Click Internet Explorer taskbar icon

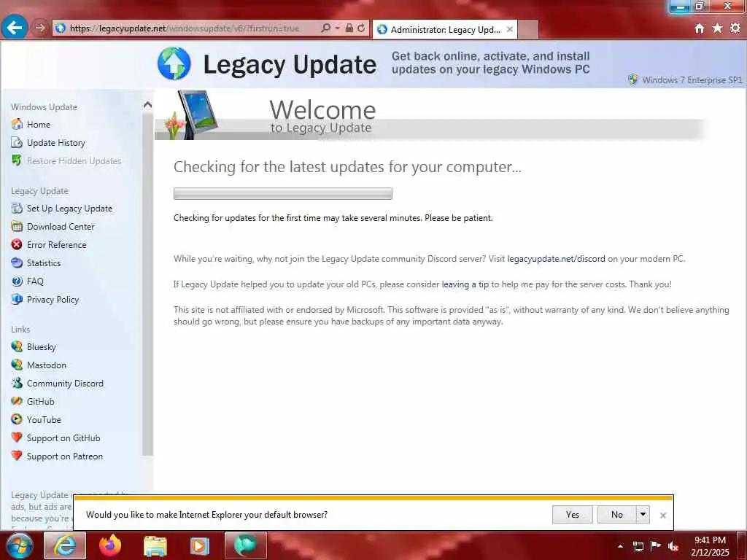point(65,545)
